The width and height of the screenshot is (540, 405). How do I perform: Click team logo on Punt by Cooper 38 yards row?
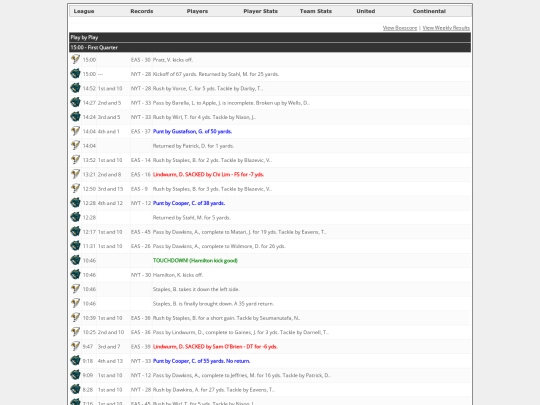[75, 203]
